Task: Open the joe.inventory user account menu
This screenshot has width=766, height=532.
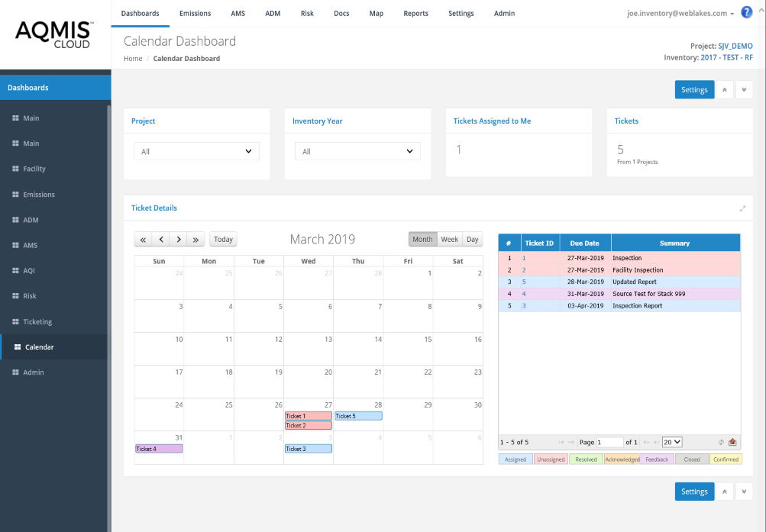Action: (680, 13)
